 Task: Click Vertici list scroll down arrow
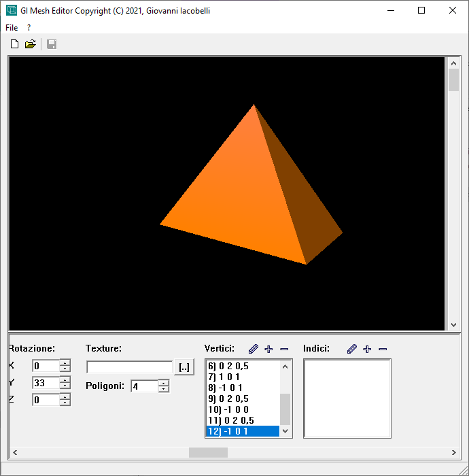click(285, 431)
